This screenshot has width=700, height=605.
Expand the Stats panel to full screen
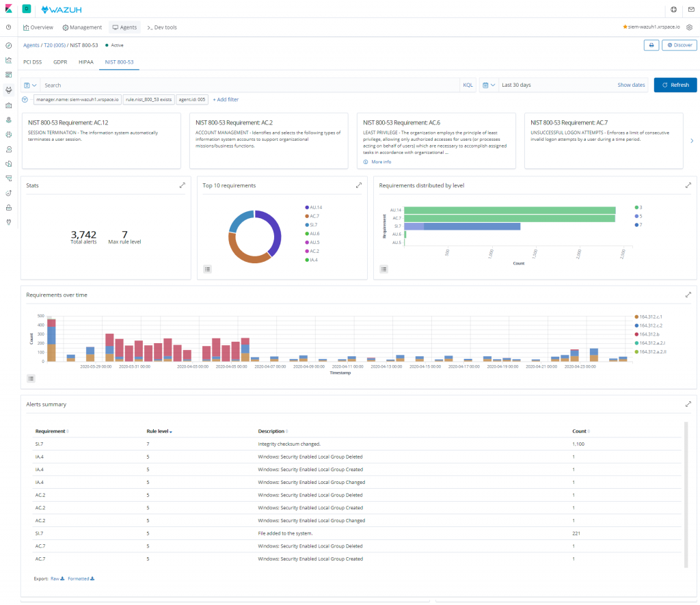point(182,185)
